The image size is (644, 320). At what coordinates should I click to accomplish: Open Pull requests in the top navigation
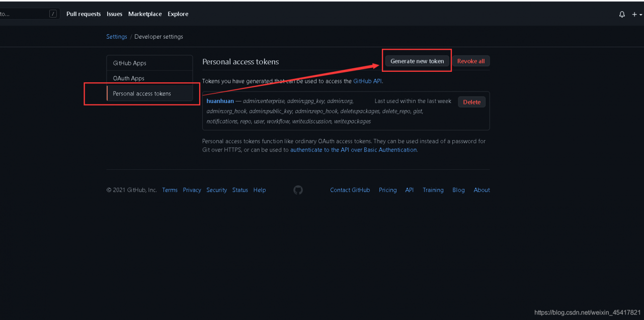tap(84, 14)
